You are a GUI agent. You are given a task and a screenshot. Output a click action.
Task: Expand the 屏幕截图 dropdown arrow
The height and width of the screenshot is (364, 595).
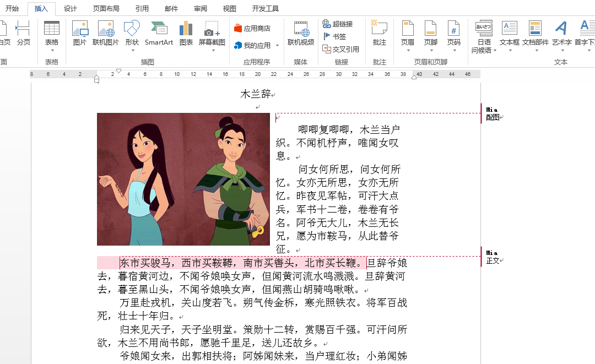213,51
